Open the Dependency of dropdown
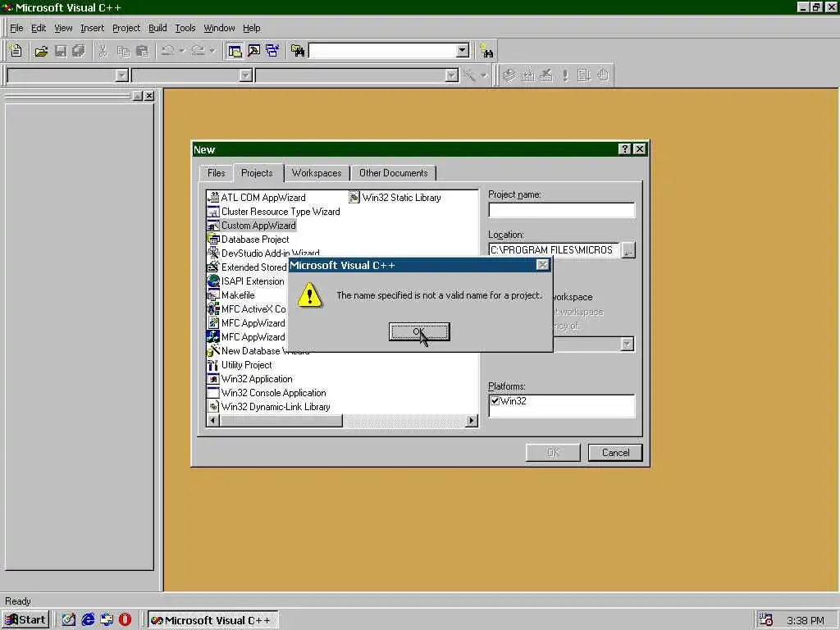This screenshot has width=840, height=630. [x=627, y=344]
